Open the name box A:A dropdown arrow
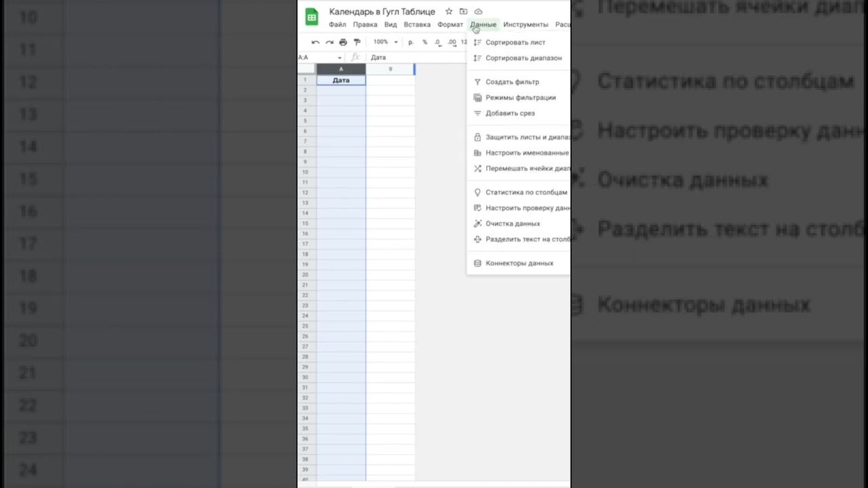The height and width of the screenshot is (488, 868). tap(340, 58)
